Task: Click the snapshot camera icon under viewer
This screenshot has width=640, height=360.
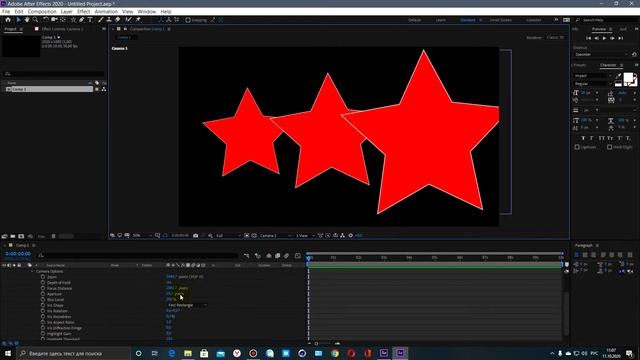Action: click(x=196, y=236)
